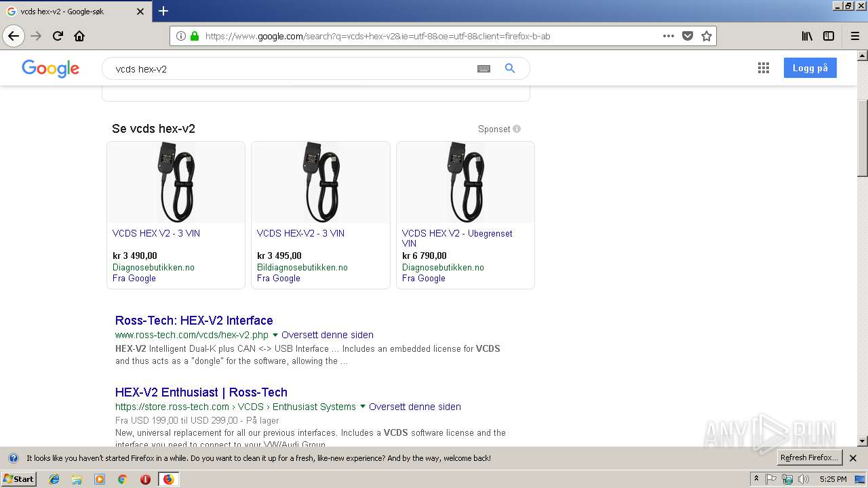
Task: Click the Refresh Firefox button
Action: [x=810, y=457]
